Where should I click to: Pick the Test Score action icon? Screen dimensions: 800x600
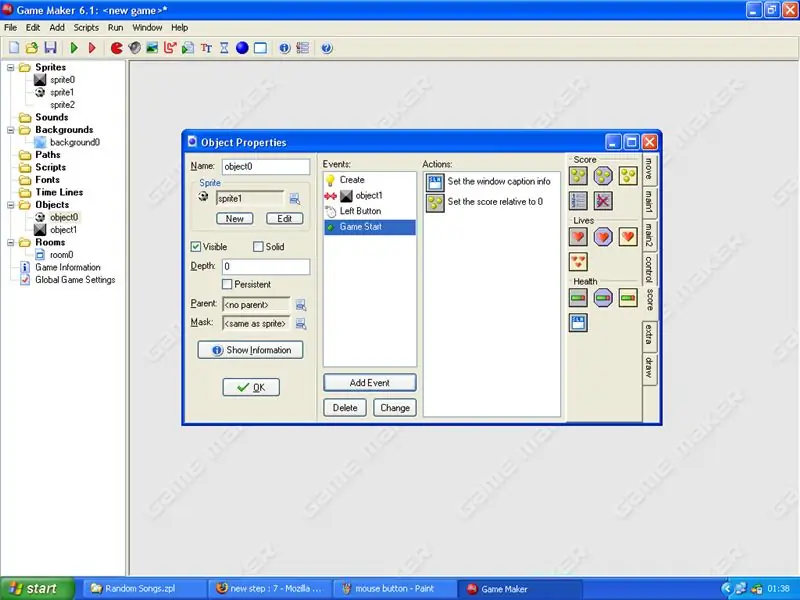tap(603, 176)
